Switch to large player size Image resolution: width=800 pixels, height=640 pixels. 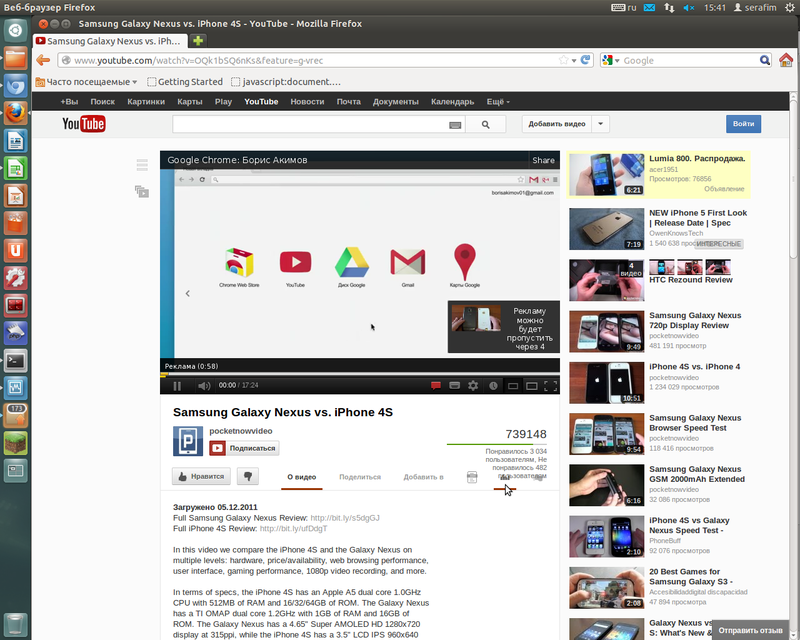[532, 386]
